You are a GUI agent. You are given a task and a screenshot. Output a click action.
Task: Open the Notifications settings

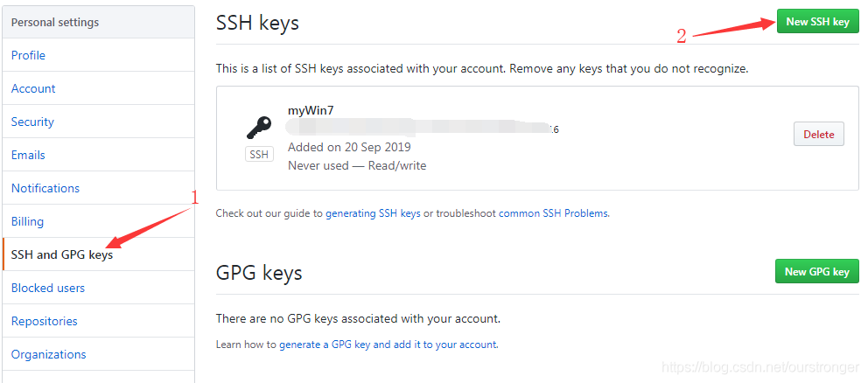pyautogui.click(x=45, y=188)
